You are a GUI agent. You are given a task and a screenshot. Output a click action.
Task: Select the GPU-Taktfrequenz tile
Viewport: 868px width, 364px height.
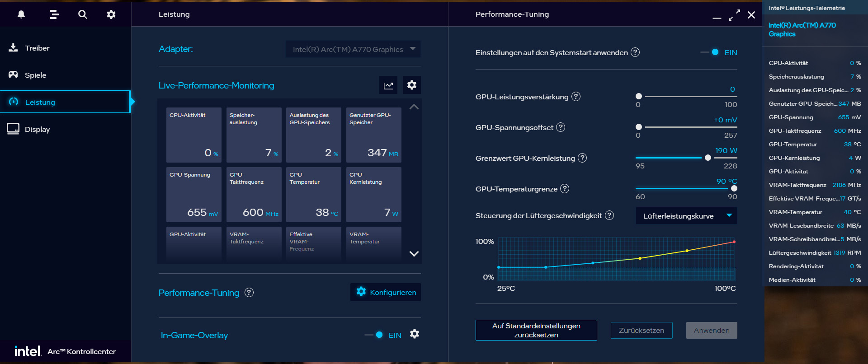[x=254, y=195]
